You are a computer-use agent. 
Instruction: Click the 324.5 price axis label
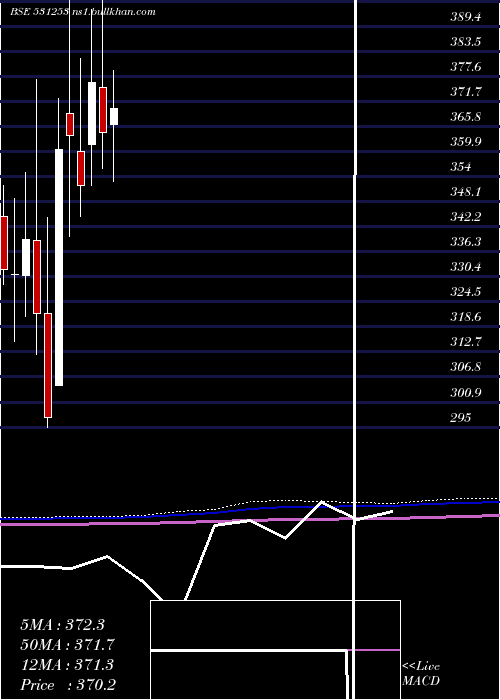click(x=466, y=292)
